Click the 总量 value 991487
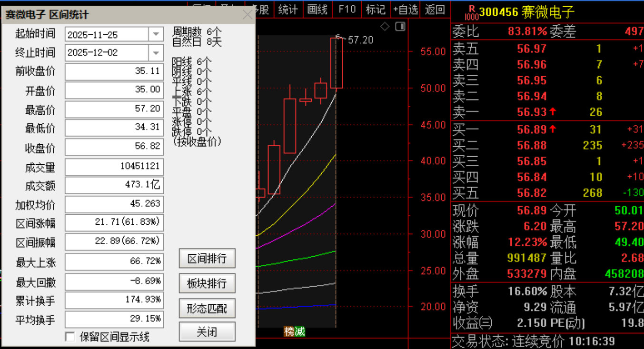This screenshot has height=349, width=644. click(527, 258)
